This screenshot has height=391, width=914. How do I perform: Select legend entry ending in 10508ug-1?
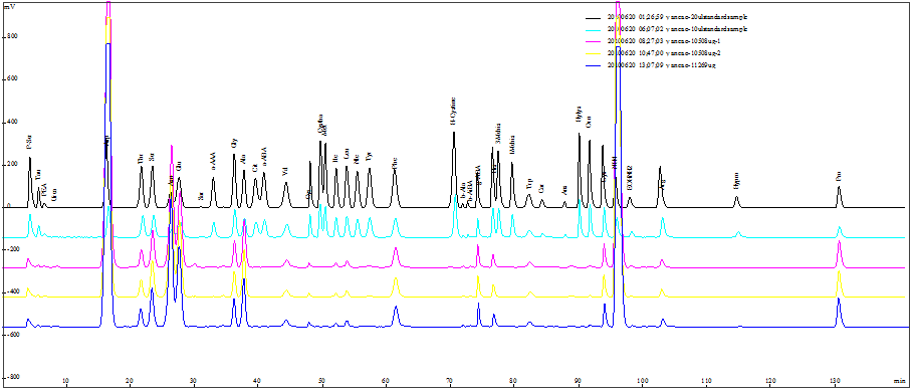coord(665,41)
